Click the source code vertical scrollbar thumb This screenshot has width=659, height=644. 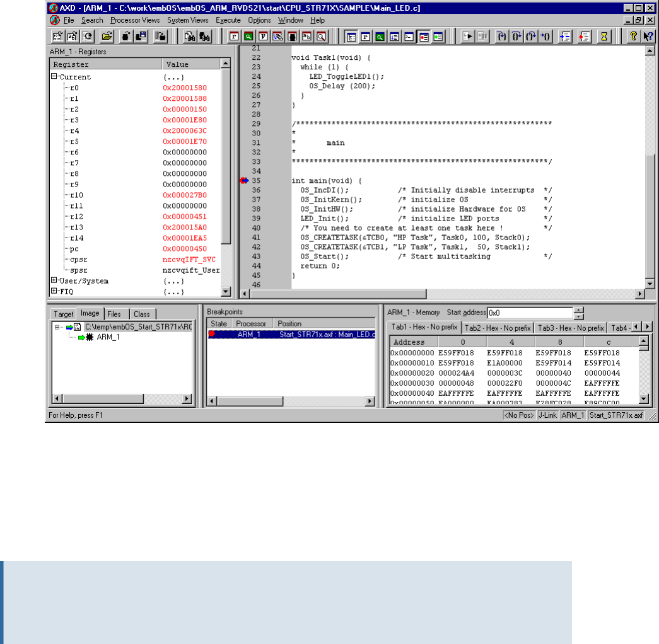pyautogui.click(x=650, y=214)
